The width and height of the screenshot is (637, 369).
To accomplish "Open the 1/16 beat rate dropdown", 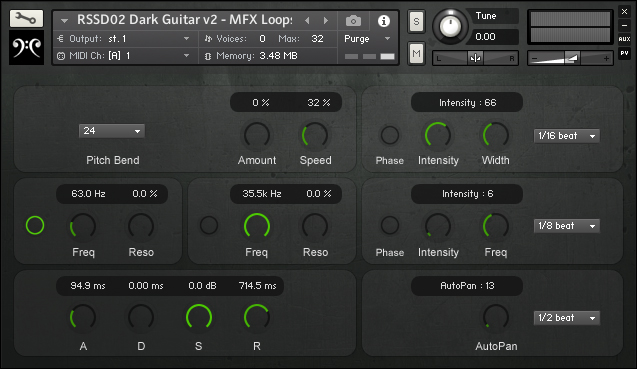I will click(x=567, y=136).
